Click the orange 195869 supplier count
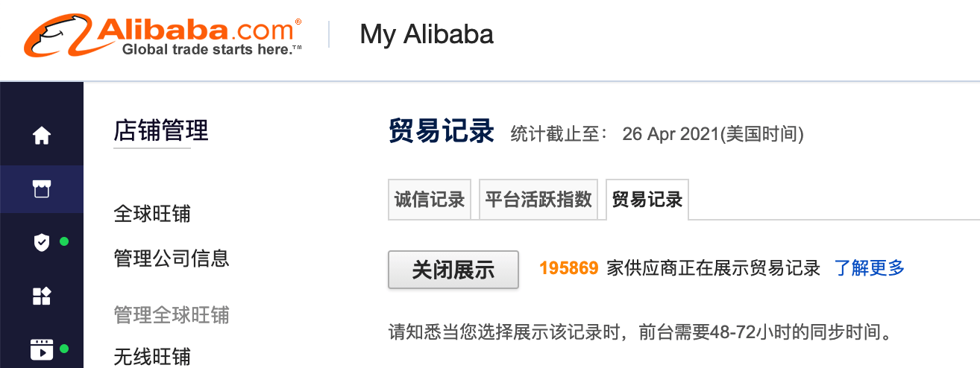This screenshot has height=368, width=980. (x=568, y=268)
